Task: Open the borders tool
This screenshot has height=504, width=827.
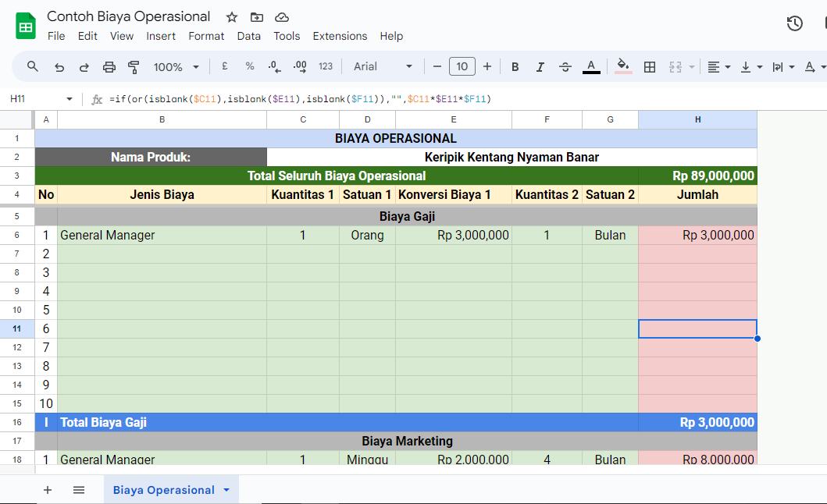Action: pyautogui.click(x=650, y=67)
